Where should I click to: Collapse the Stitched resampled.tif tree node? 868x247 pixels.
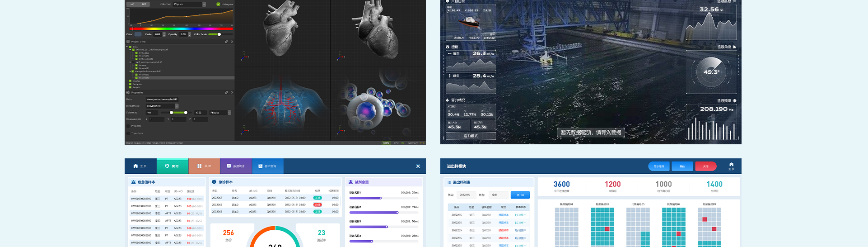[130, 50]
